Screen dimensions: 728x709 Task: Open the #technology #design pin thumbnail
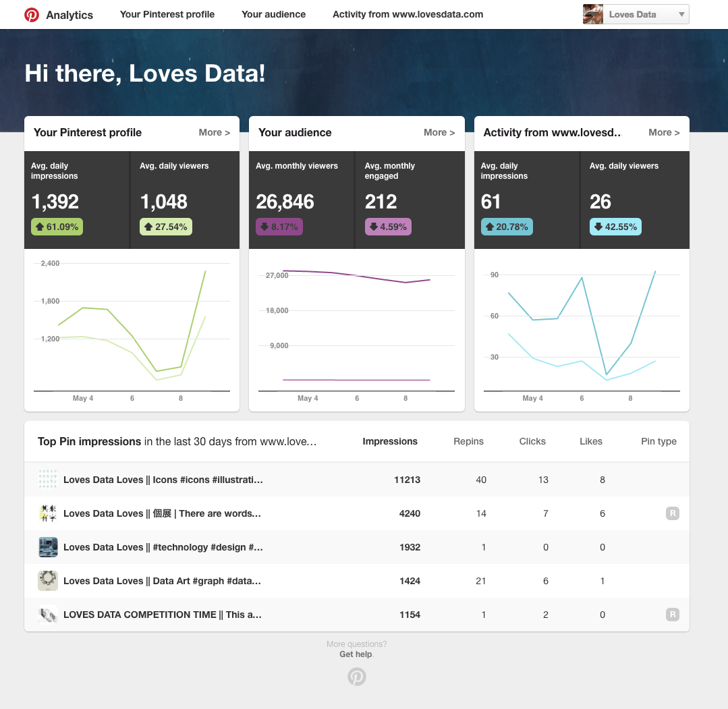(x=48, y=547)
